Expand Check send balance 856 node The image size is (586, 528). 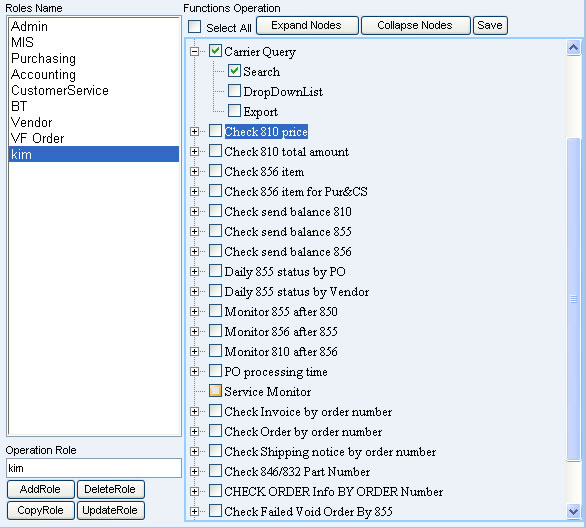point(194,251)
